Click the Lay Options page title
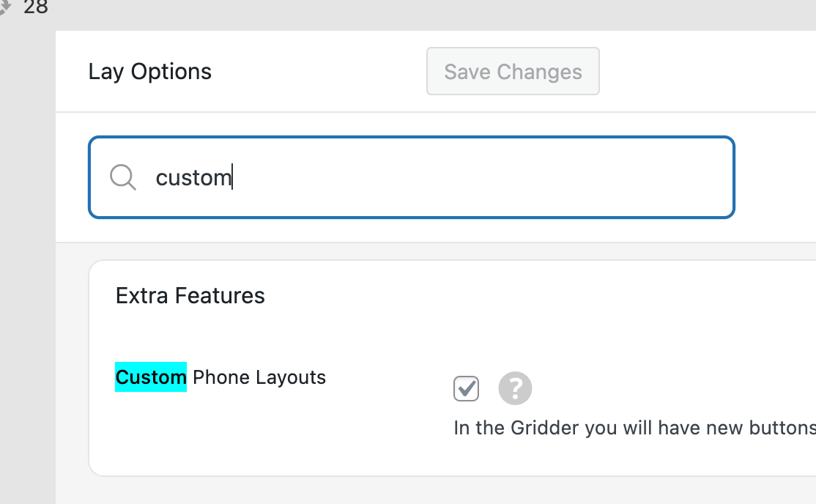This screenshot has width=816, height=504. click(149, 72)
